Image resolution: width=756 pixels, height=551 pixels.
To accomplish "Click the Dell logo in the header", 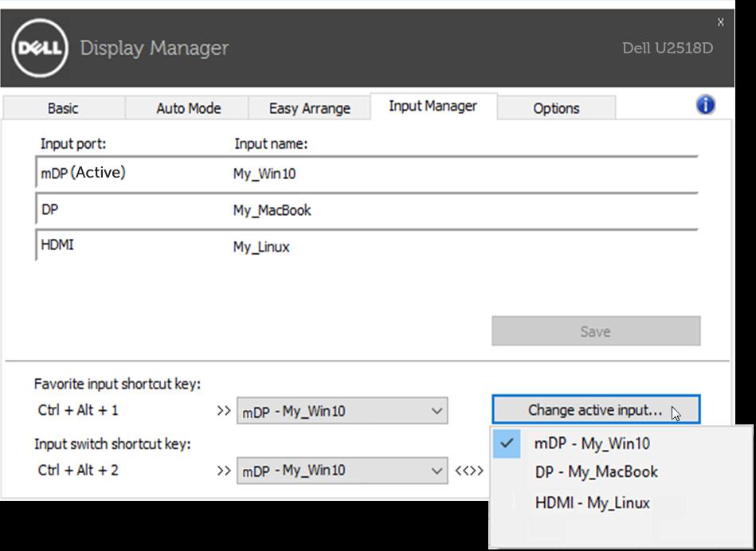I will click(x=40, y=48).
